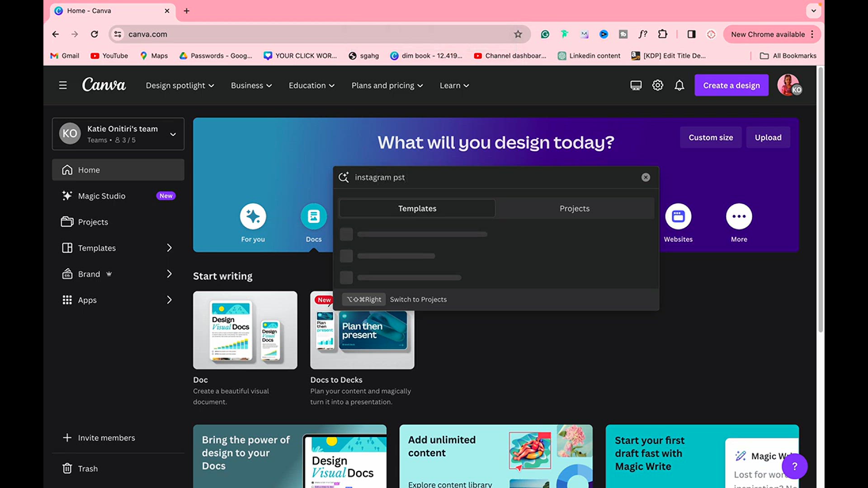Open Canva settings gear
The height and width of the screenshot is (488, 868).
[658, 85]
